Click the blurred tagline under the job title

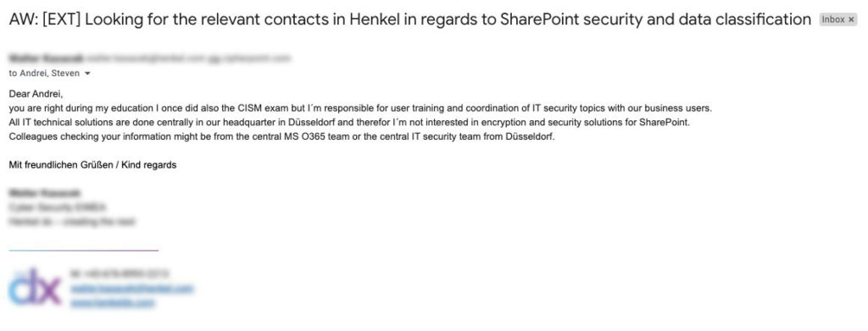(x=72, y=222)
